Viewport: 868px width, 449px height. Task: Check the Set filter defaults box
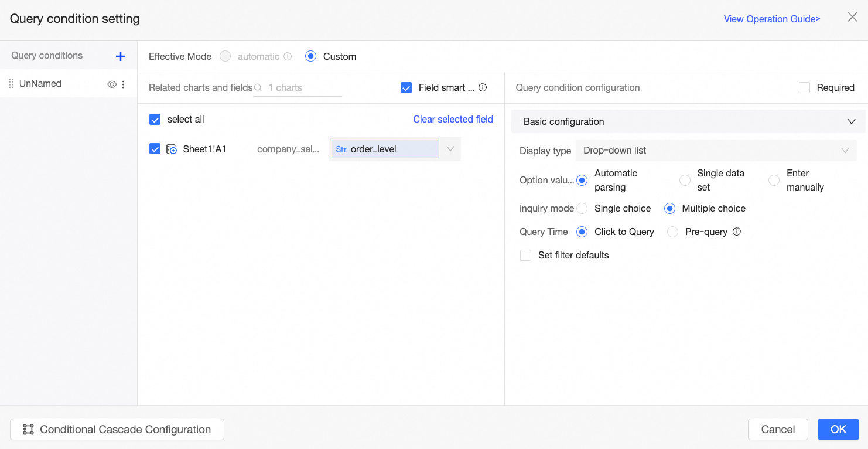point(526,255)
